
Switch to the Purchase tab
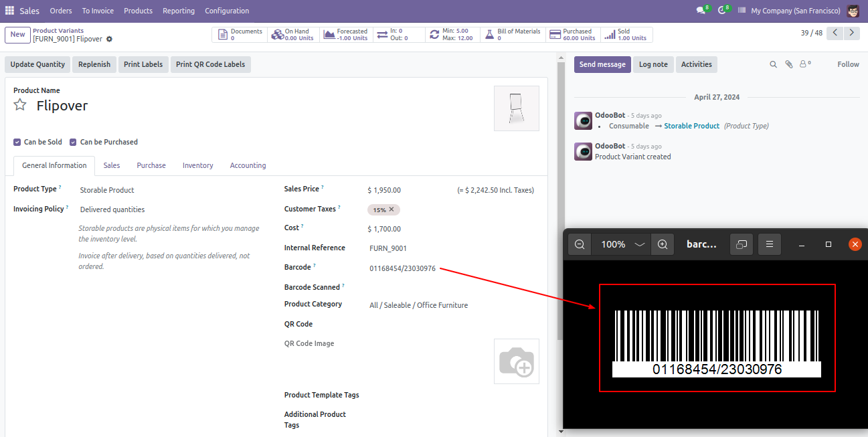[151, 165]
